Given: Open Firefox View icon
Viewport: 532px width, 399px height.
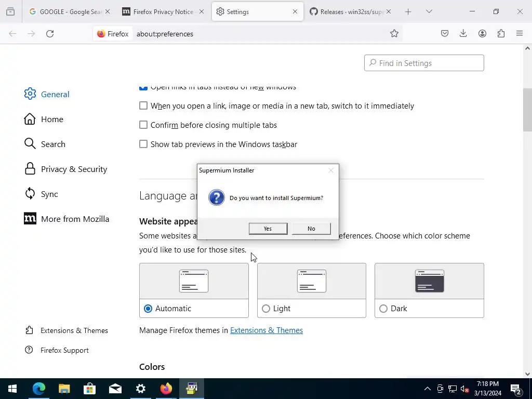Looking at the screenshot, I should pos(10,11).
